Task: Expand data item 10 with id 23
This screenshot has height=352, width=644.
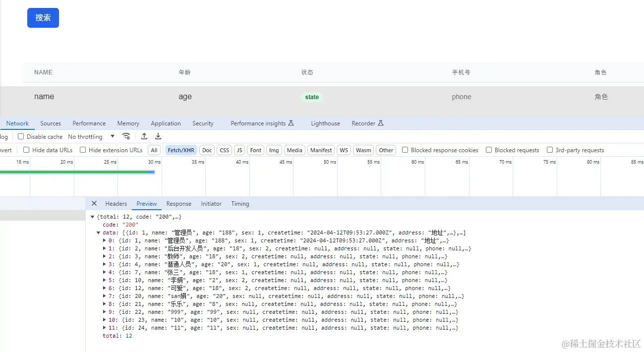Action: click(105, 320)
